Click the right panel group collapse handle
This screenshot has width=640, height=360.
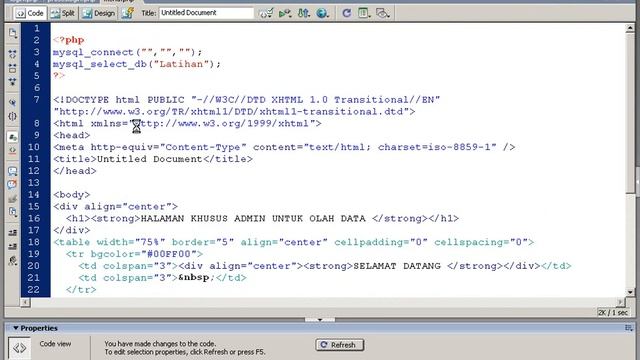638,181
